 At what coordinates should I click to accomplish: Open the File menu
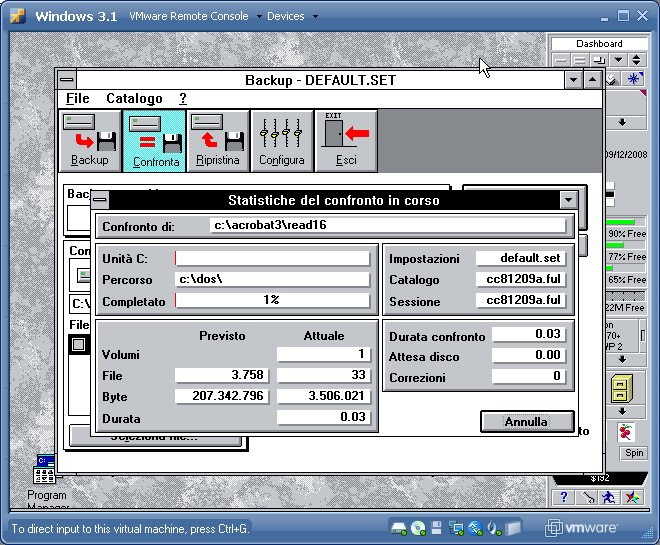coord(77,98)
